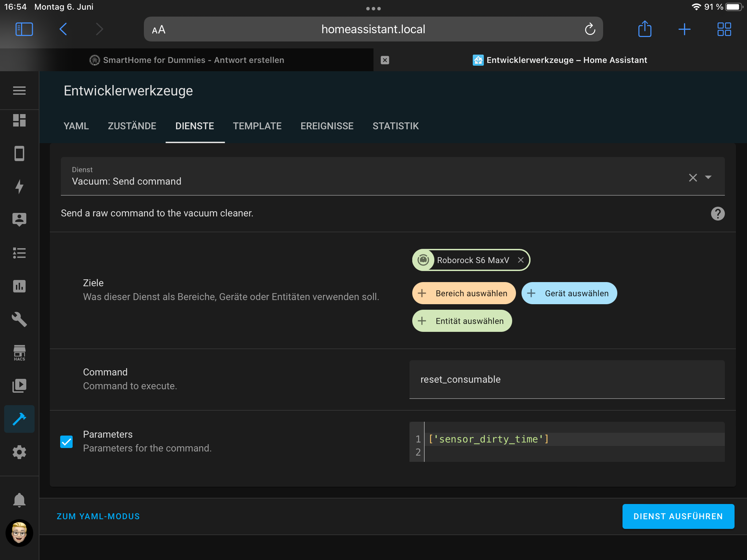This screenshot has height=560, width=747.
Task: Open Settings gear in sidebar
Action: [x=19, y=452]
